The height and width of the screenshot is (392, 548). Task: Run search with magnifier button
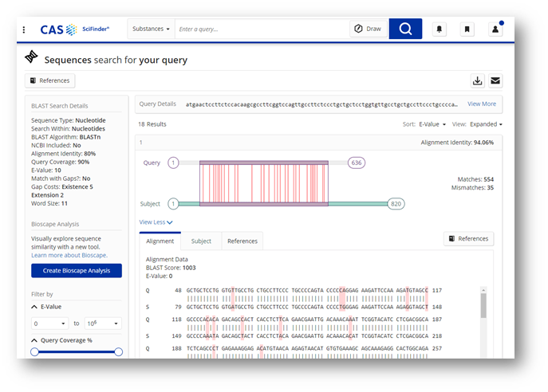pyautogui.click(x=405, y=29)
